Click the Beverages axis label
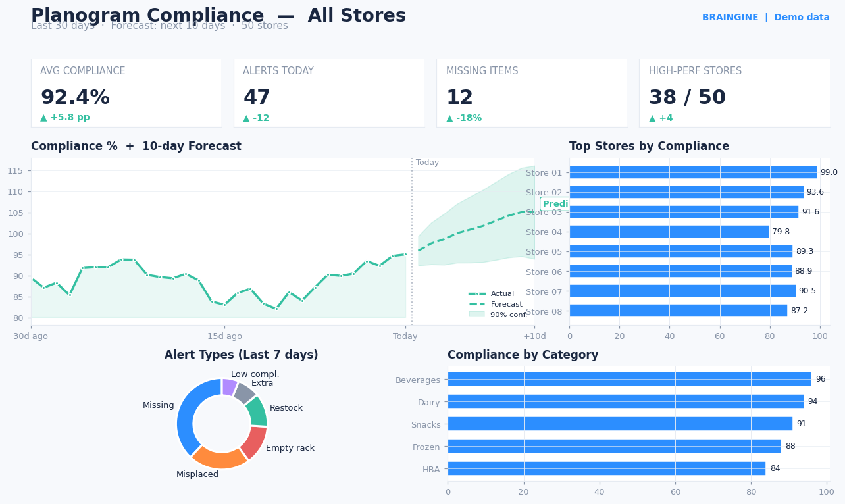Image resolution: width=845 pixels, height=504 pixels. click(x=418, y=380)
